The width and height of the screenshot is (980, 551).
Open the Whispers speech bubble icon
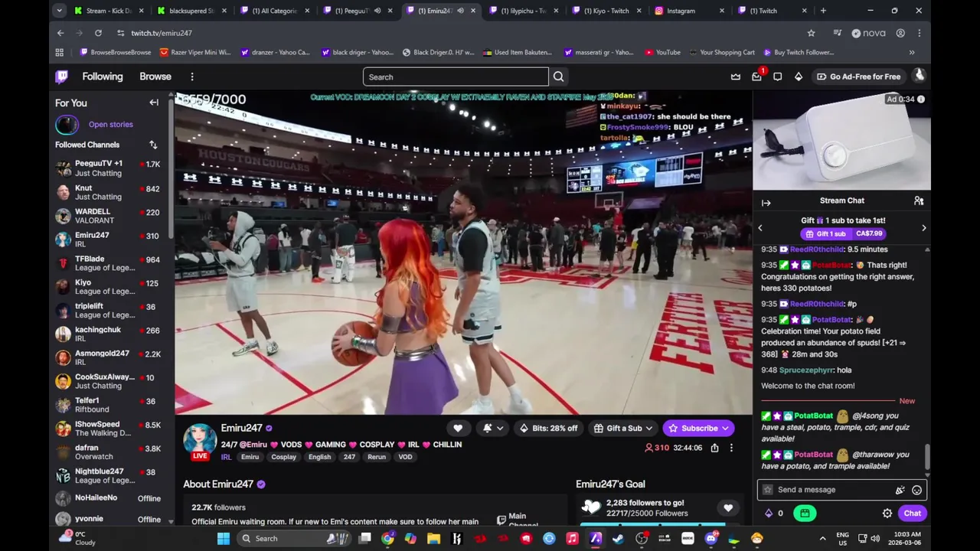pyautogui.click(x=778, y=77)
